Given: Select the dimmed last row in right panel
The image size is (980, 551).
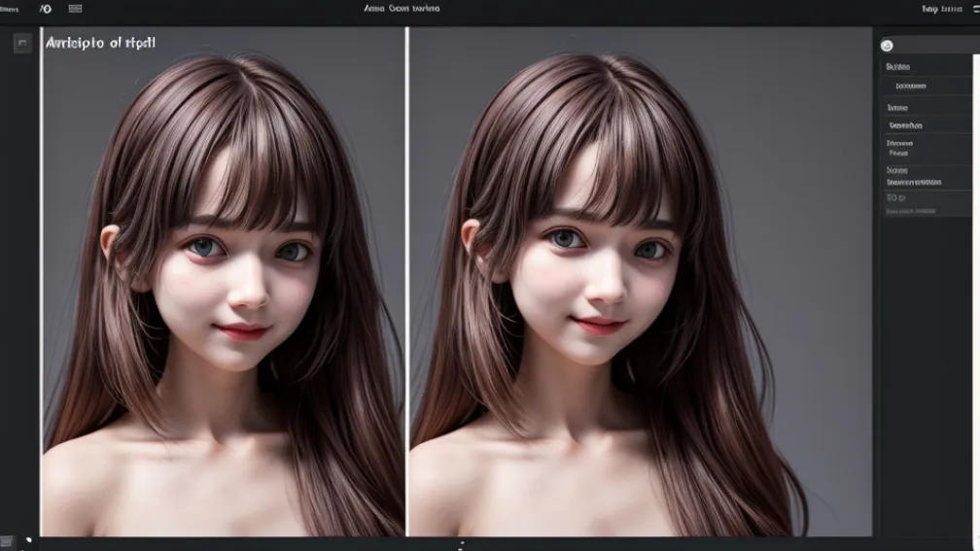Looking at the screenshot, I should click(x=910, y=210).
